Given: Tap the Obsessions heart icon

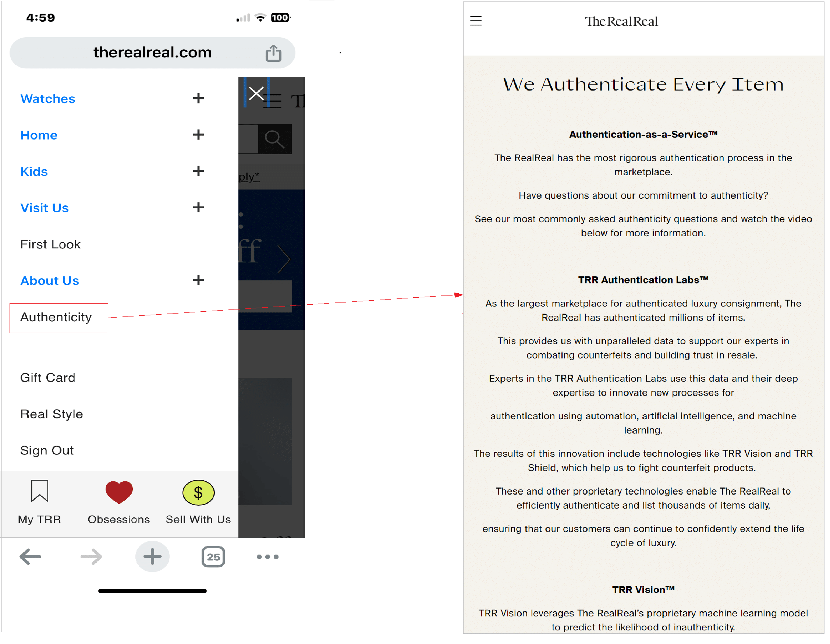Looking at the screenshot, I should click(x=118, y=493).
